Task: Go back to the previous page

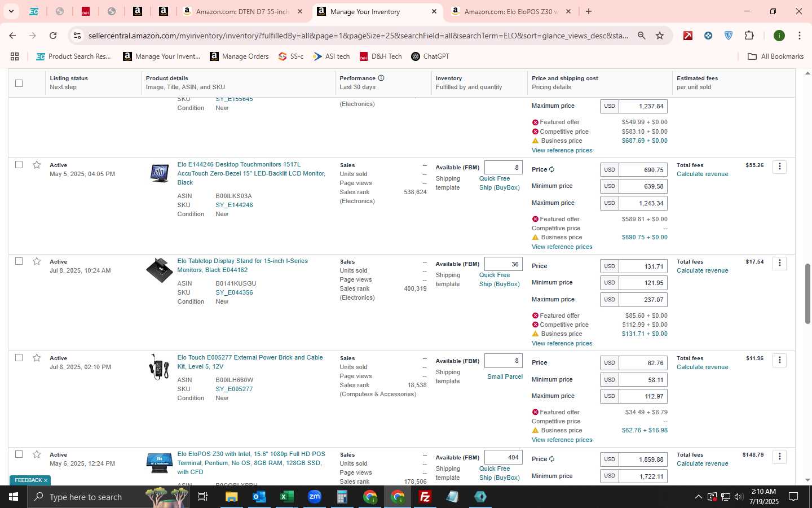Action: coord(12,36)
